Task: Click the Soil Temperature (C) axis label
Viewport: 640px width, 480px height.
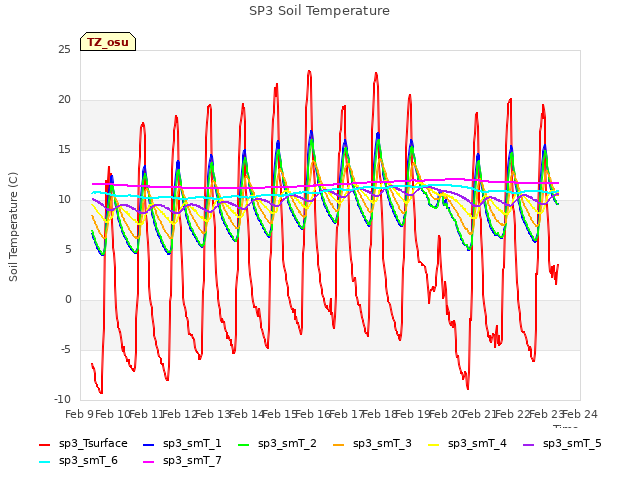Action: (x=13, y=227)
